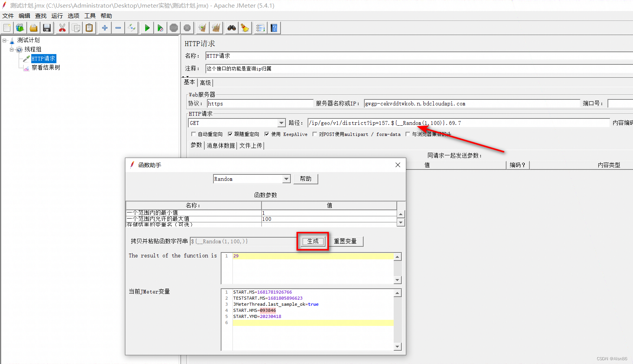Open the Templates toolbar icon
633x364 pixels.
tap(20, 28)
